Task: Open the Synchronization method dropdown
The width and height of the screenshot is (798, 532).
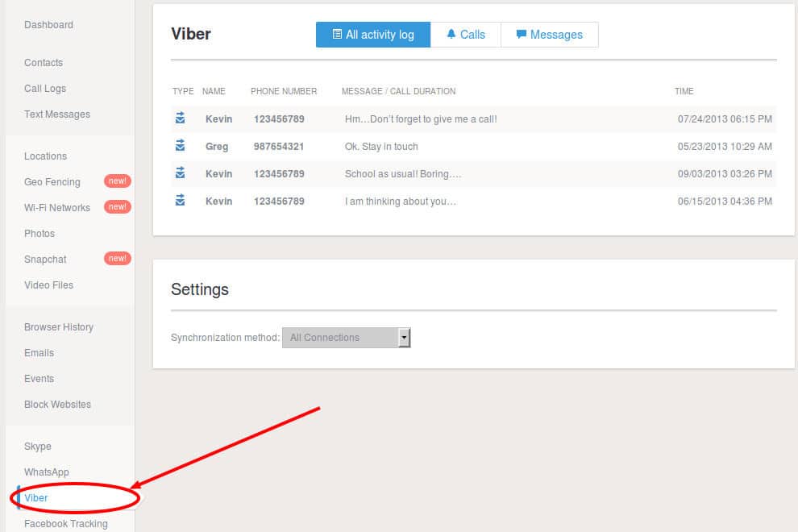Action: tap(347, 338)
